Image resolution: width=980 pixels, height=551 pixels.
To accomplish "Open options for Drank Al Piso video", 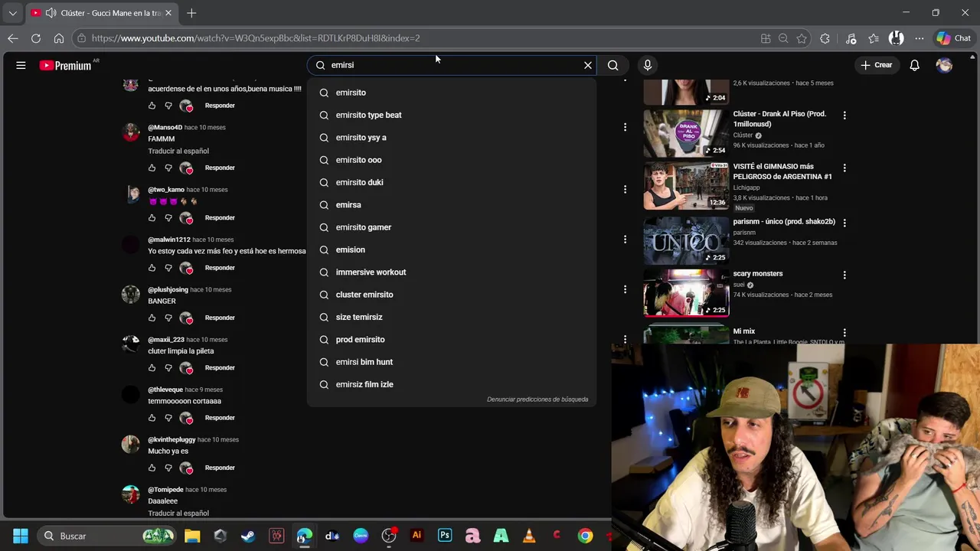I will pos(844,115).
